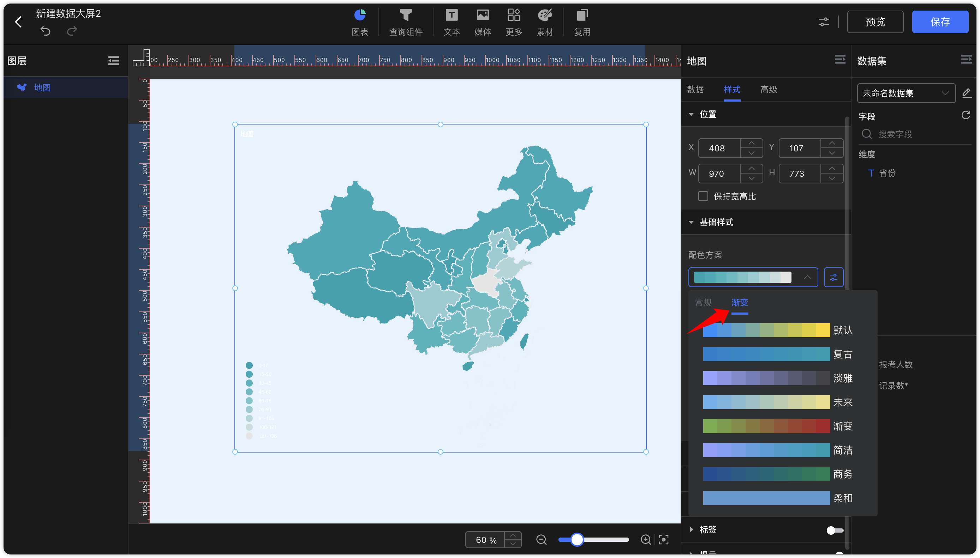The image size is (980, 558).
Task: Choose the 渐变 red-green scheme
Action: pyautogui.click(x=778, y=426)
